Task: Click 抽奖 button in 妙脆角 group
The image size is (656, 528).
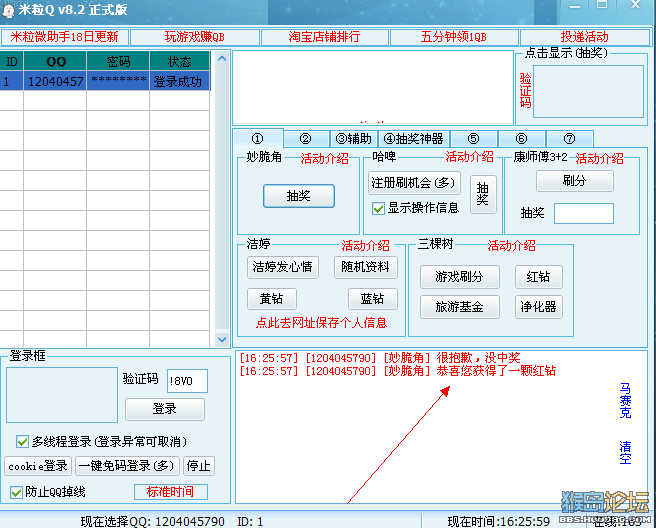Action: [299, 196]
